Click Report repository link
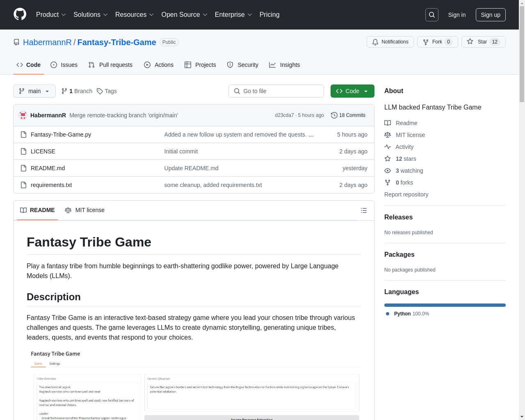Viewport: 525px width, 420px height. [406, 194]
